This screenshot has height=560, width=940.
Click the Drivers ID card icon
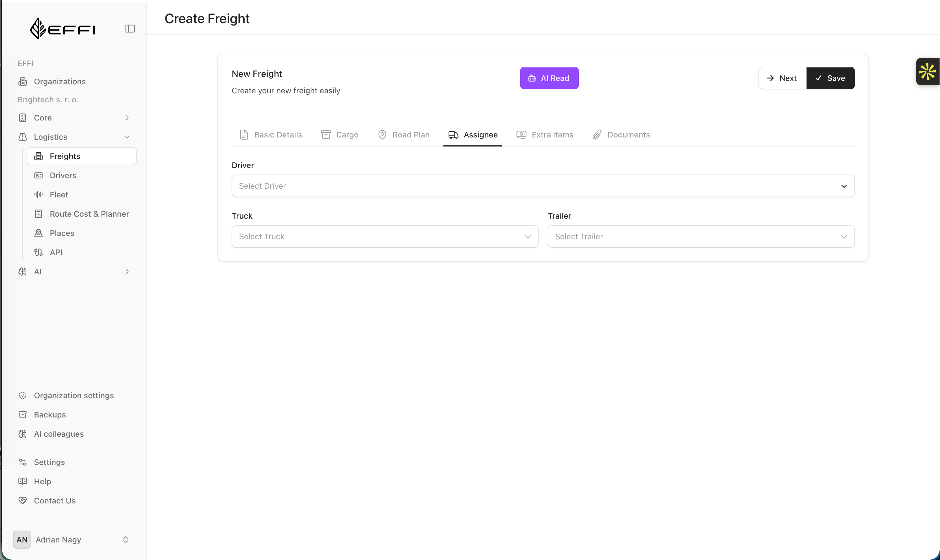38,175
